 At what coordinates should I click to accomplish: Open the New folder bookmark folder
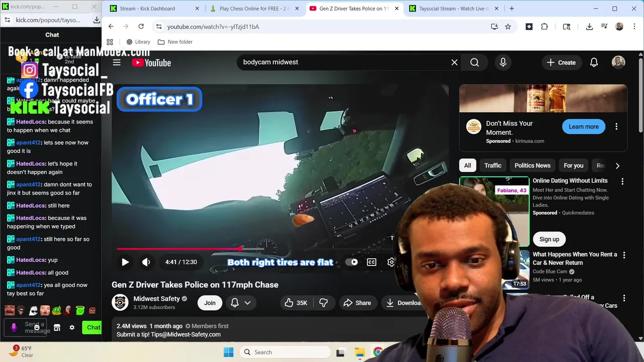click(x=175, y=42)
